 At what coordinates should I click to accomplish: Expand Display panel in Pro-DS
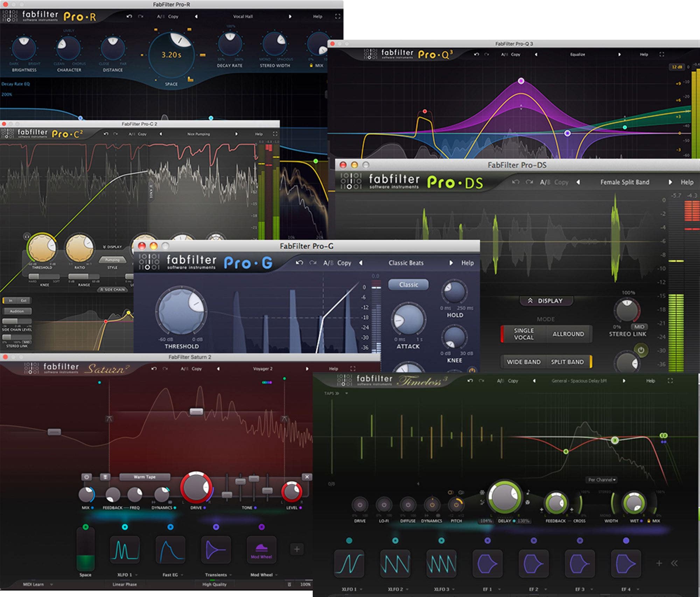[546, 301]
